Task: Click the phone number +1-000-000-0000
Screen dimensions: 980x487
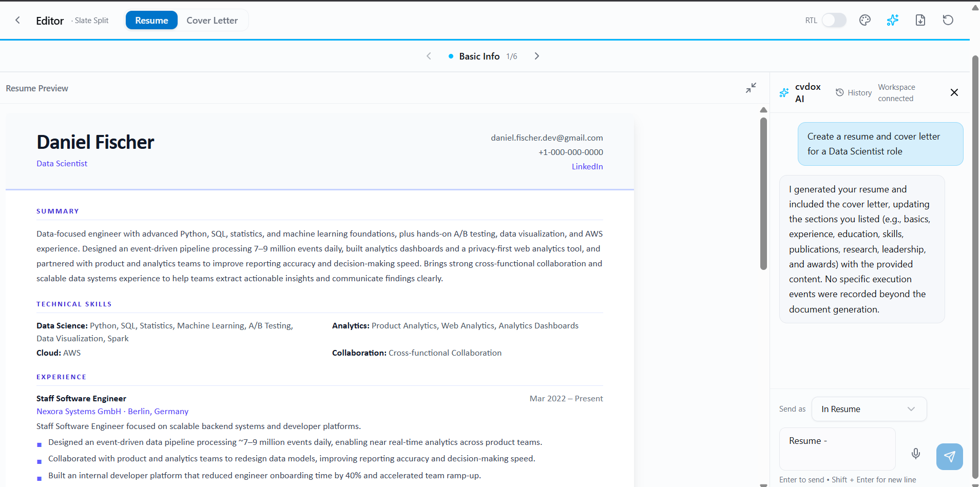Action: click(571, 152)
